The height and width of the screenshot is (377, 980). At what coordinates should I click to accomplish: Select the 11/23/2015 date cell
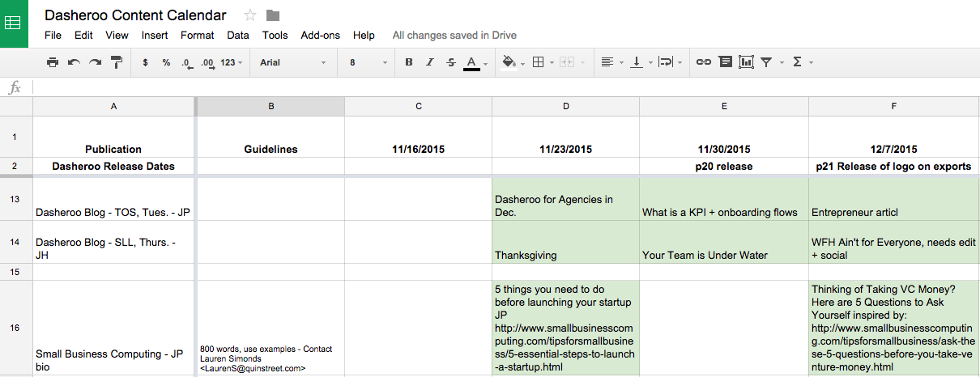click(565, 137)
